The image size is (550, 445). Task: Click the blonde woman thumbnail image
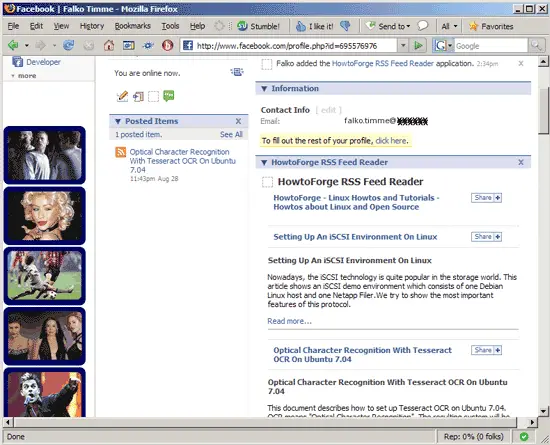(45, 215)
